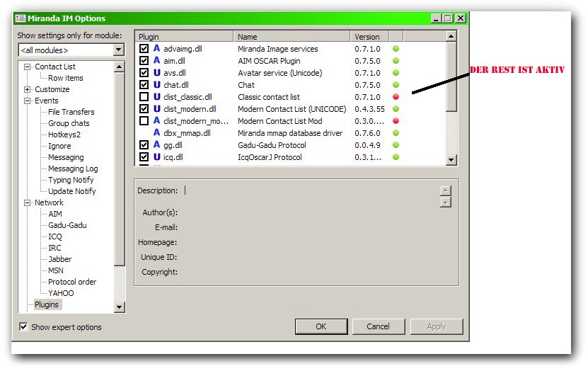Click green status dot for Miranda Image services
The width and height of the screenshot is (588, 371).
396,49
